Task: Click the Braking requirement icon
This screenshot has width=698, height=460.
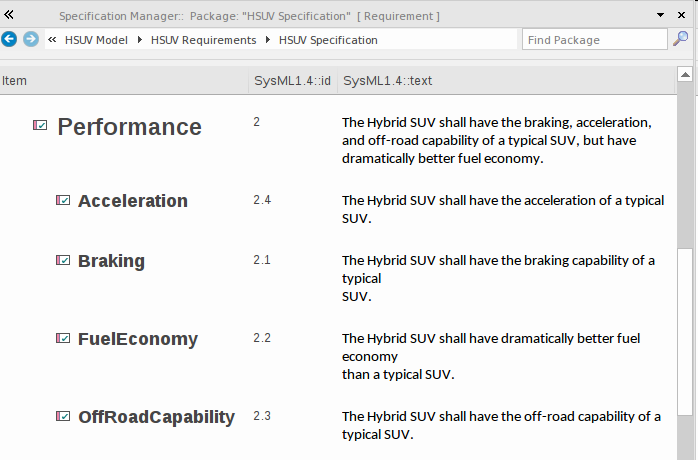Action: pos(63,261)
